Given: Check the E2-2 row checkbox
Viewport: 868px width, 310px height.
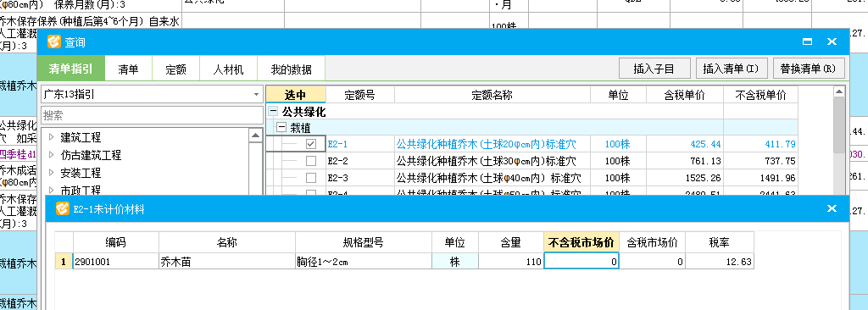Looking at the screenshot, I should tap(311, 161).
